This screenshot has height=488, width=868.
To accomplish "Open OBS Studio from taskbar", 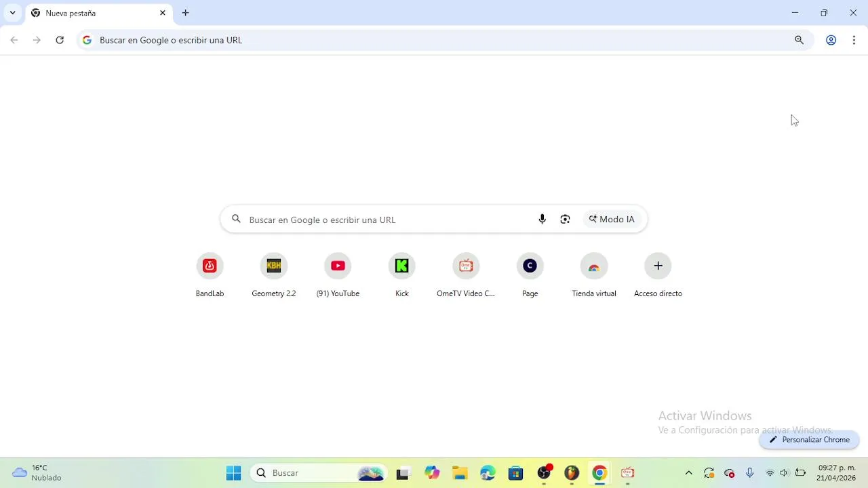I will 545,473.
